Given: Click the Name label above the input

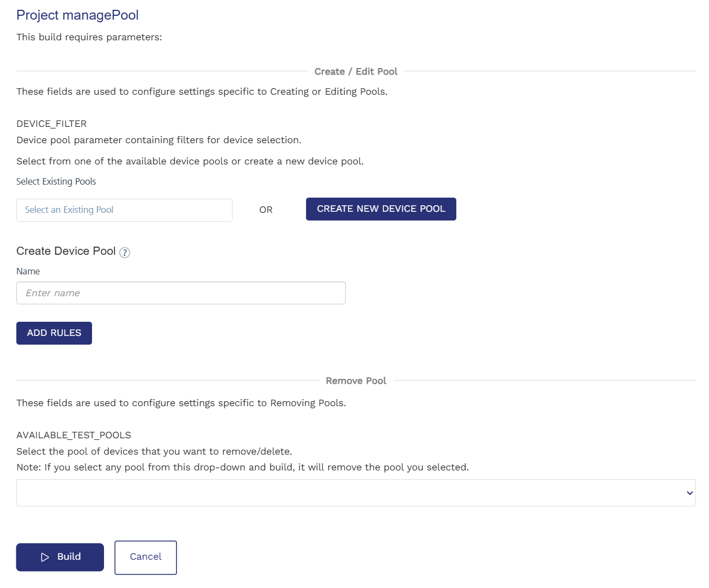Looking at the screenshot, I should (x=28, y=271).
